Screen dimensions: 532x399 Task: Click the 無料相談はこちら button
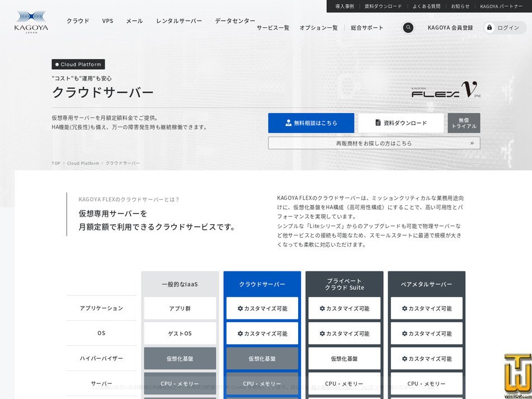(x=311, y=123)
